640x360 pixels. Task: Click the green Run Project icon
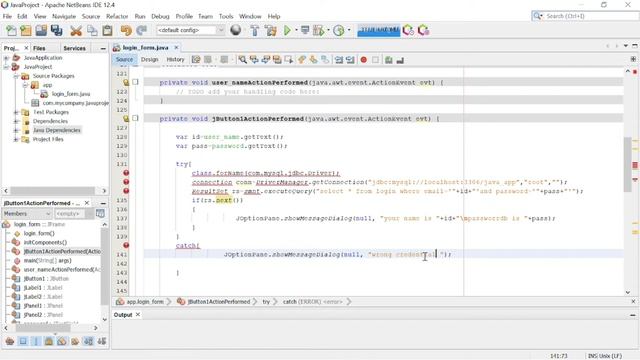(287, 31)
